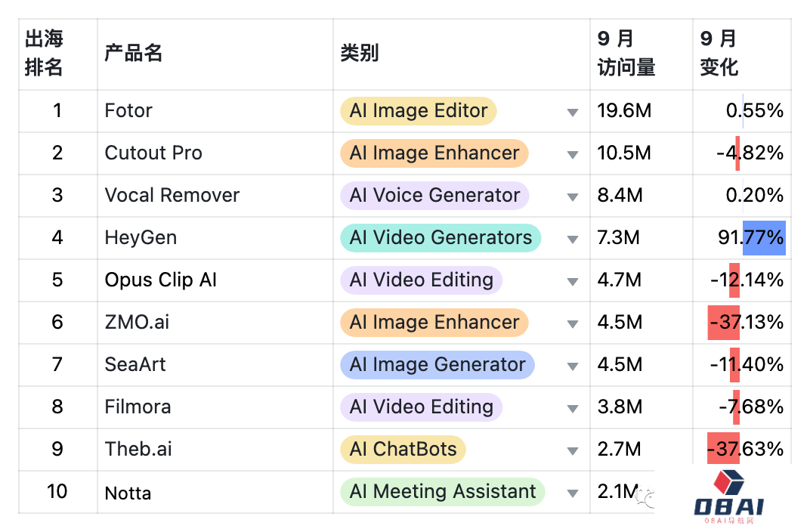The width and height of the screenshot is (810, 532).
Task: Click AI Image Enhancer tag in ZMO.ai row
Action: (434, 323)
